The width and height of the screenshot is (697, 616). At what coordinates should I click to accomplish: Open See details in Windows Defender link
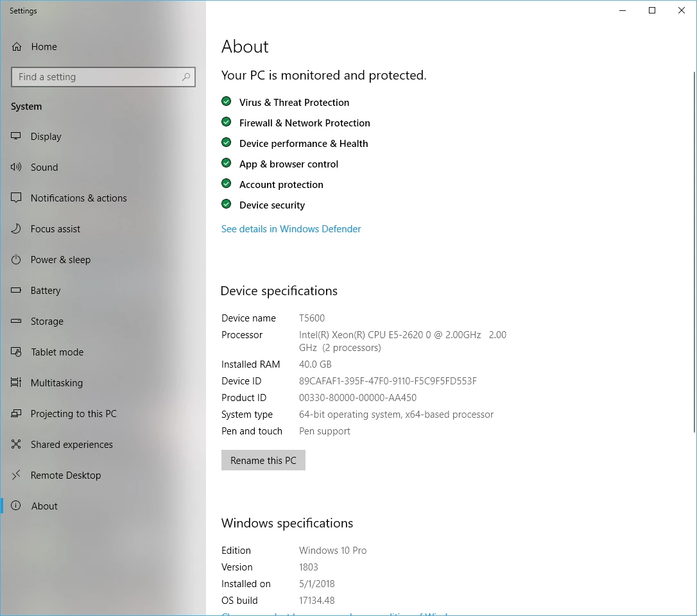[291, 229]
